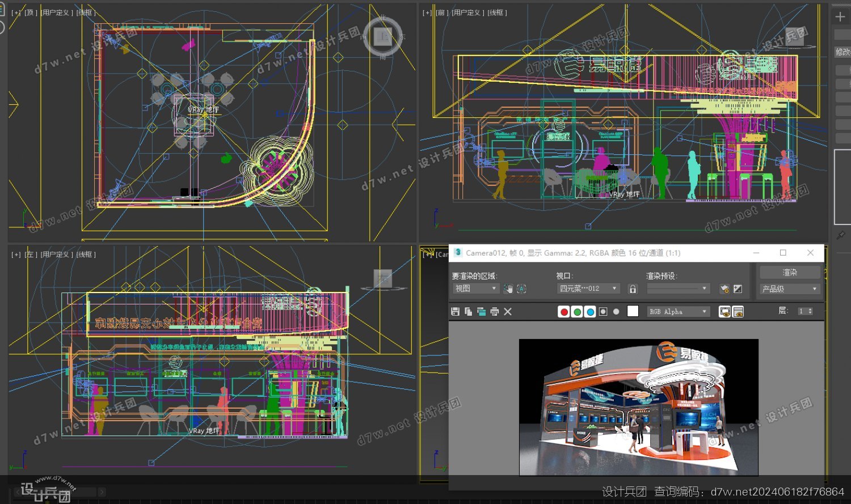Screen dimensions: 851x504
Task: Print the rendered image
Action: pyautogui.click(x=494, y=311)
